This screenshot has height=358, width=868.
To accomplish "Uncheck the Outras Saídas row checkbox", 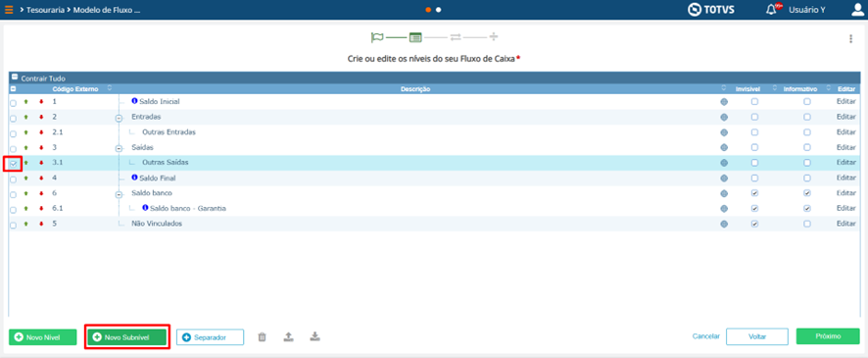I will tap(14, 164).
